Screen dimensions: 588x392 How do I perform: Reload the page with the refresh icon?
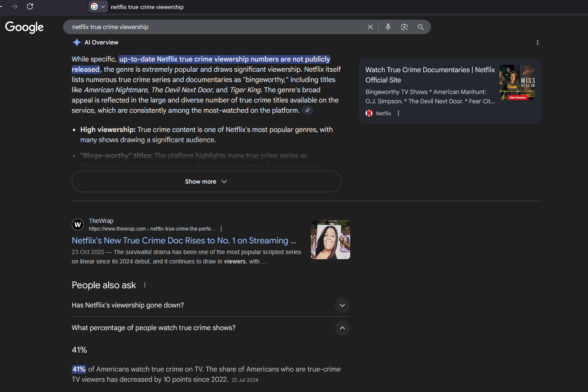click(30, 6)
